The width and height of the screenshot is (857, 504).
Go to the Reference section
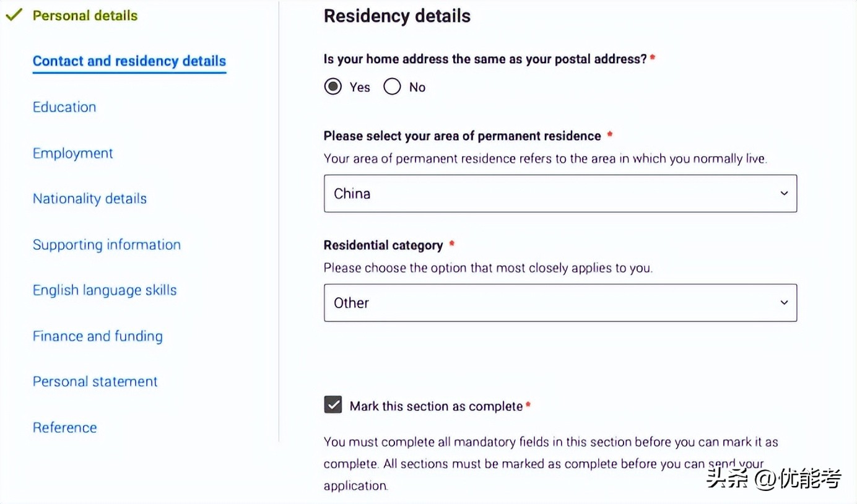click(64, 427)
